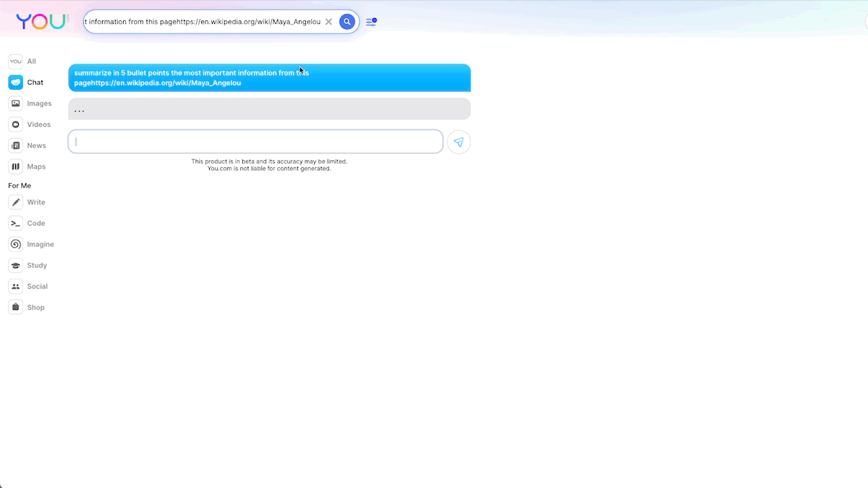Open the search preferences panel
868x488 pixels.
[371, 22]
